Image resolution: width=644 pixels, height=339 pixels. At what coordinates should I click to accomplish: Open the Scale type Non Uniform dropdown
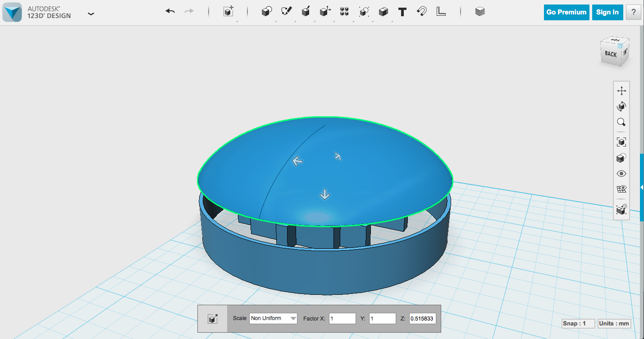pos(273,318)
